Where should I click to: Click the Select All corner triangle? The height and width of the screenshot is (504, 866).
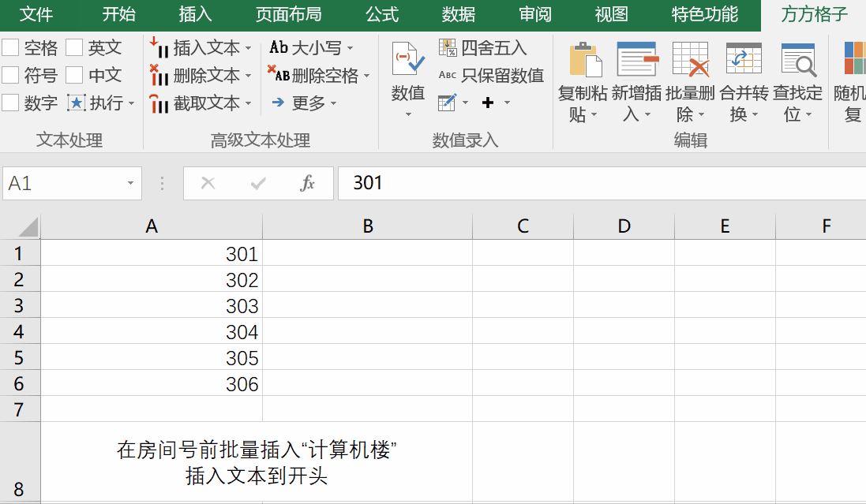(27, 227)
